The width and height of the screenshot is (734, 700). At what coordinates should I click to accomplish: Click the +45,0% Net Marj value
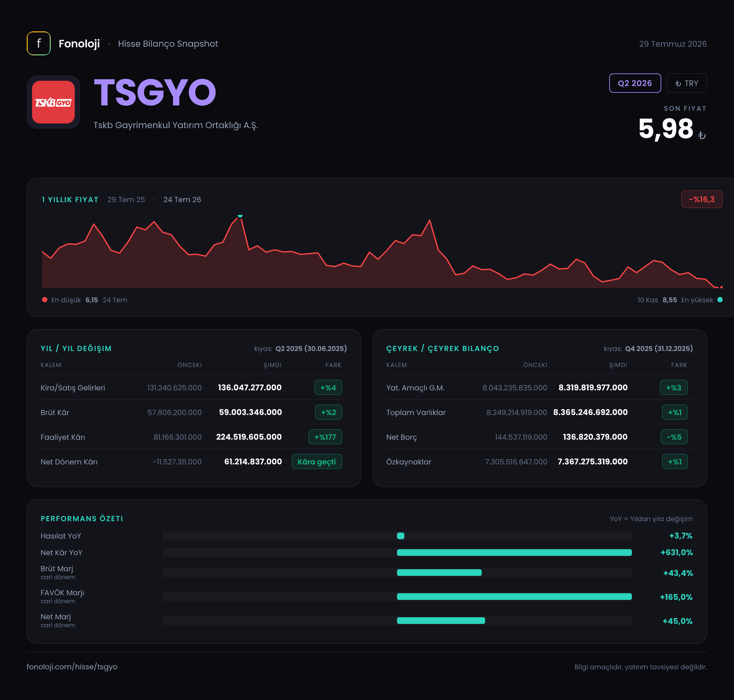click(x=677, y=621)
